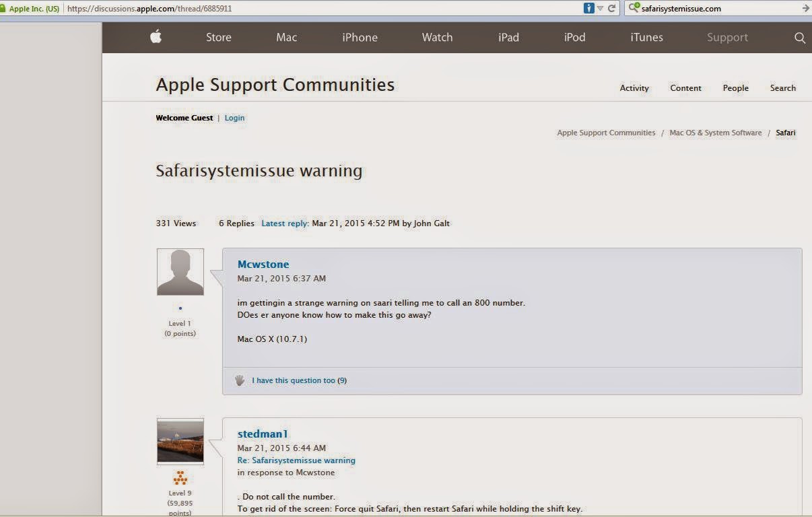Click 'Level 1 (0 points)' under Mcwstone avatar
This screenshot has width=812, height=517.
(x=180, y=329)
